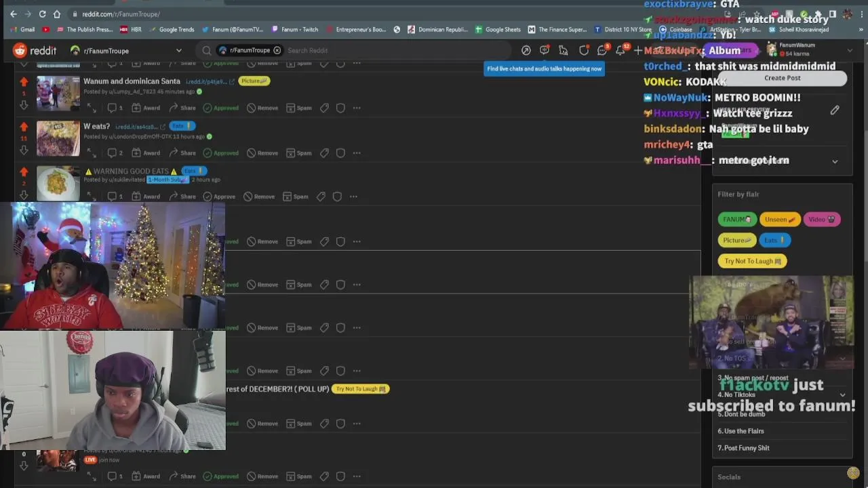Filter by Try Not To Laugh flair in sidebar

(752, 261)
